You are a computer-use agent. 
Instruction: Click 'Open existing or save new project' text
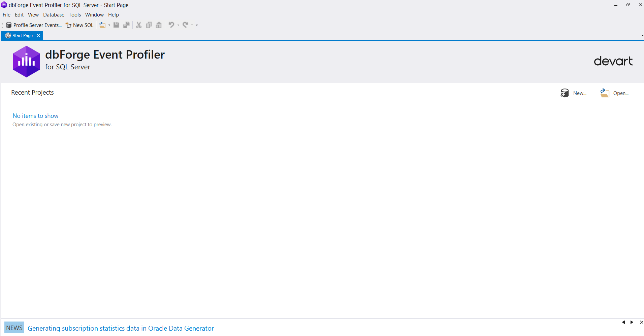point(62,125)
